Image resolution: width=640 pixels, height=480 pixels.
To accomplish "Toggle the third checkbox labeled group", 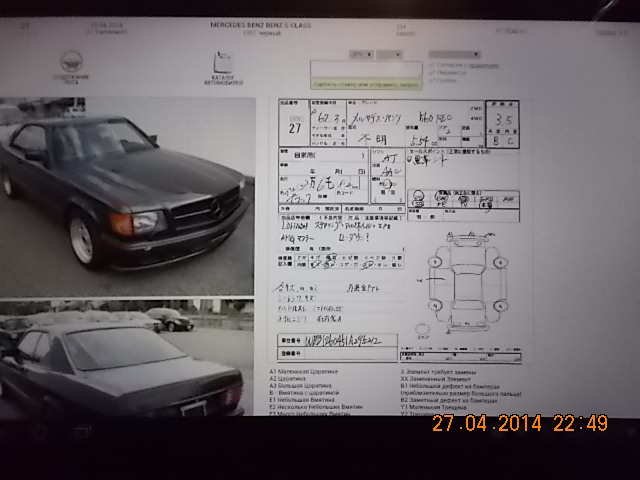I will [432, 80].
